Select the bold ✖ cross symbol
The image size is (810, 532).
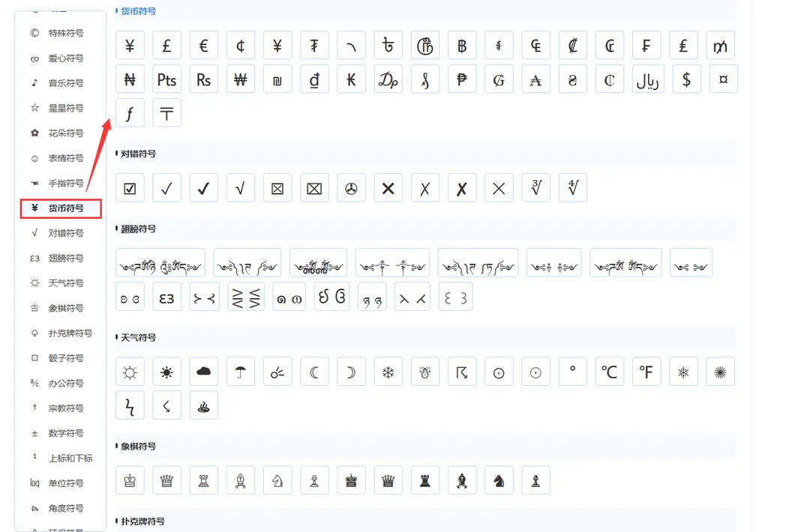point(388,188)
